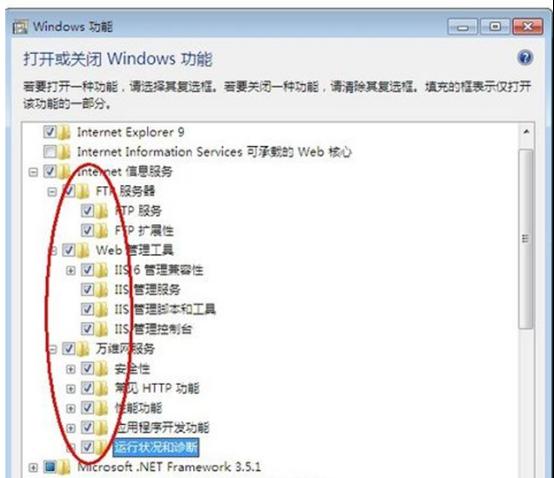This screenshot has width=554, height=478.
Task: Enable Internet Information Services 可承载的 Web 核心 checkbox
Action: click(x=50, y=152)
